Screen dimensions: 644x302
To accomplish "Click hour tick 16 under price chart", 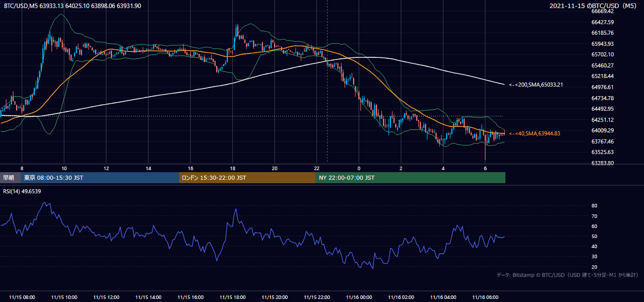I will (x=190, y=168).
